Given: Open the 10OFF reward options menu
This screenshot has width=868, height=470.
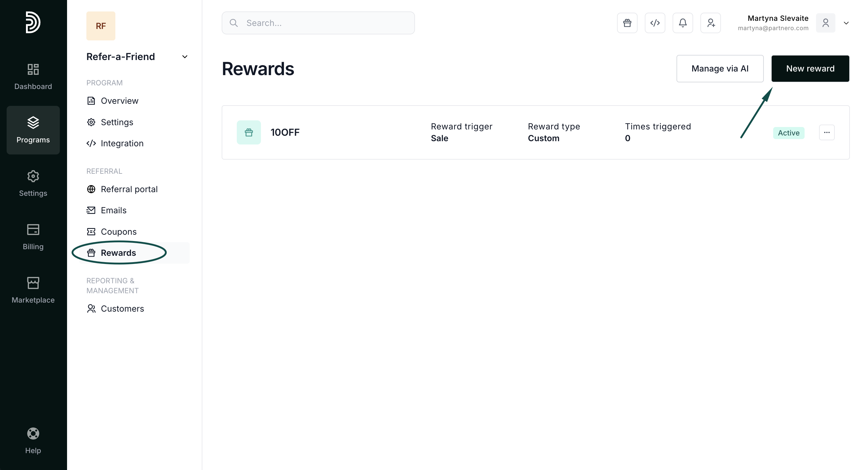Looking at the screenshot, I should tap(827, 132).
